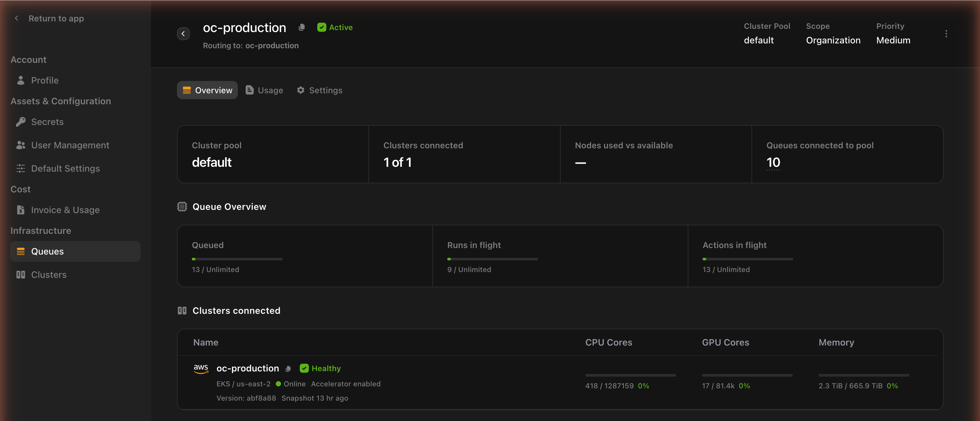The image size is (980, 421).
Task: Click 'Snapshot 13 hr ago' text
Action: [x=315, y=398]
